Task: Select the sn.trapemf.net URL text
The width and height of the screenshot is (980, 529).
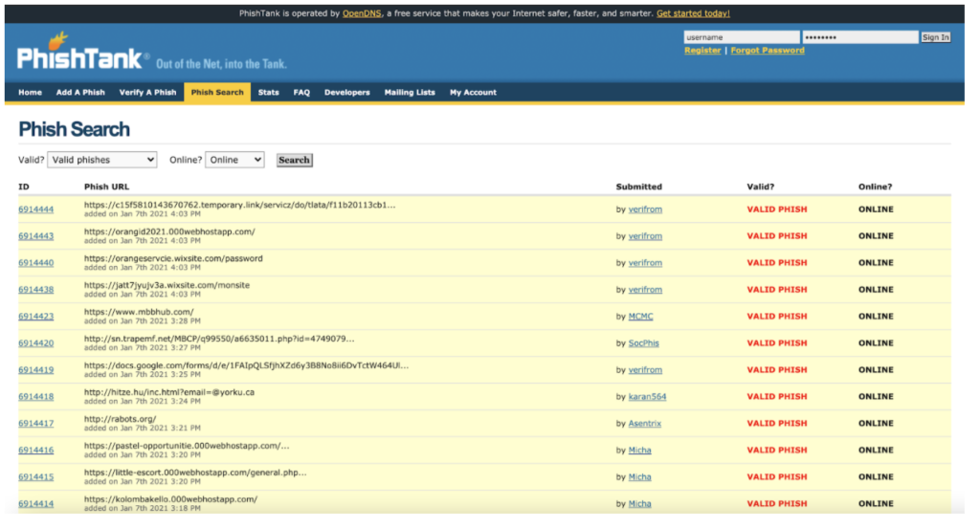Action: (219, 340)
